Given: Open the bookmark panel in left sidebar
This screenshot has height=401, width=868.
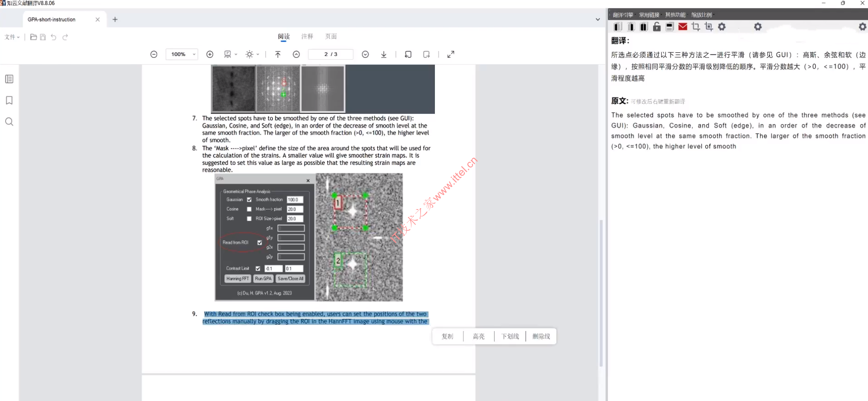Looking at the screenshot, I should click(x=9, y=100).
